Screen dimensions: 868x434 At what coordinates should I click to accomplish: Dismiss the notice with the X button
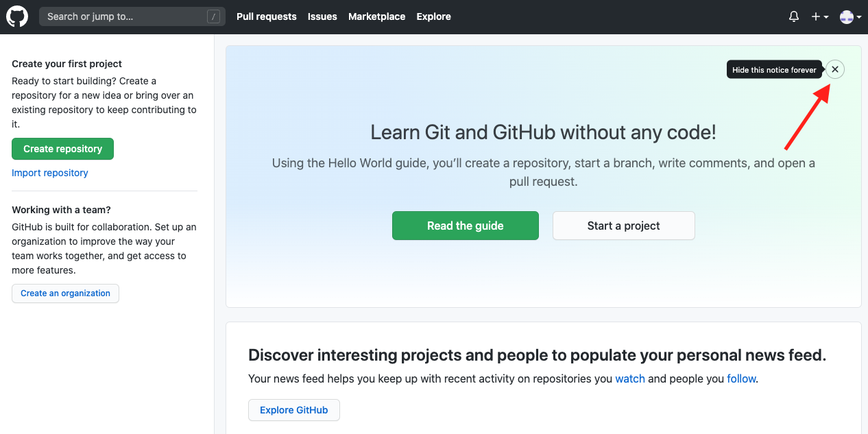pyautogui.click(x=834, y=69)
